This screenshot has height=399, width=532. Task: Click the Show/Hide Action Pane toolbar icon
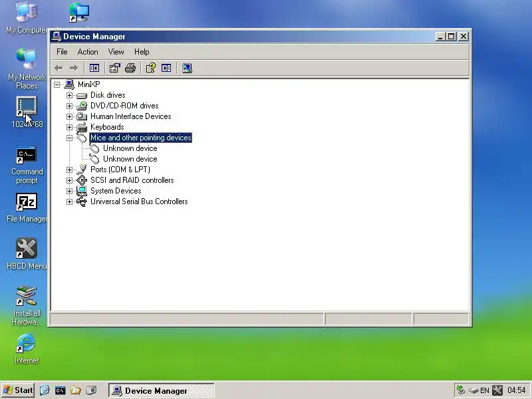(166, 68)
